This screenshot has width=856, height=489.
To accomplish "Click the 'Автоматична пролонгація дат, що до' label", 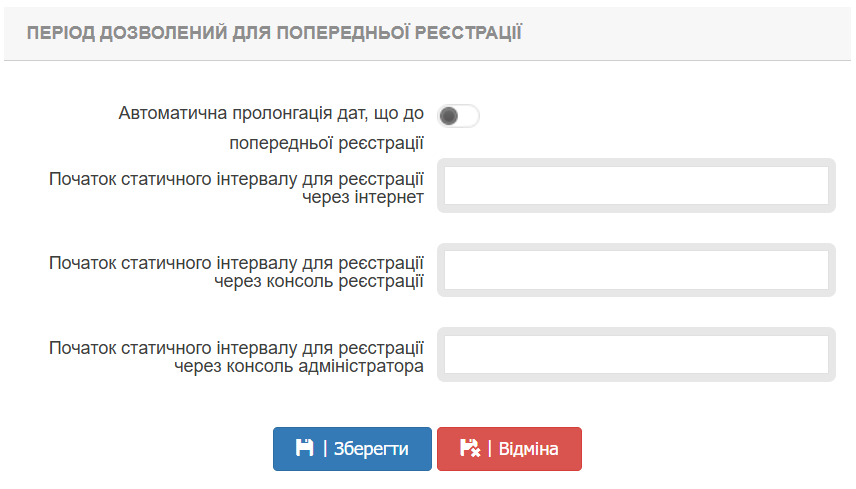I will pos(271,114).
